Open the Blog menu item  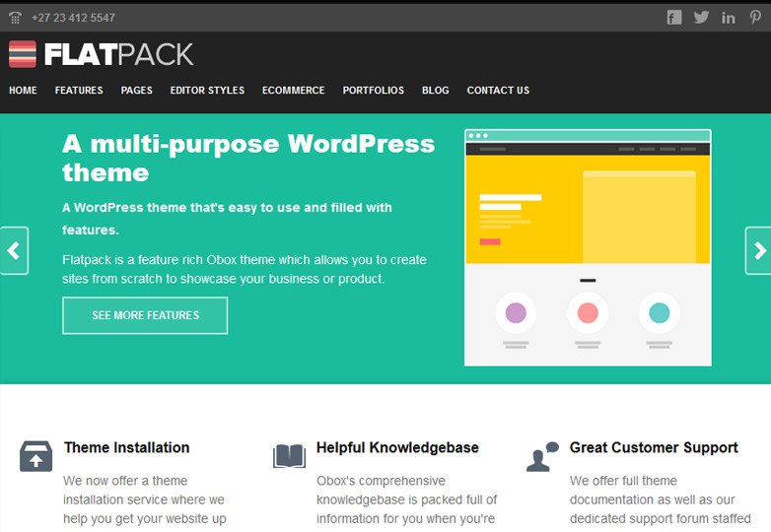pyautogui.click(x=436, y=91)
